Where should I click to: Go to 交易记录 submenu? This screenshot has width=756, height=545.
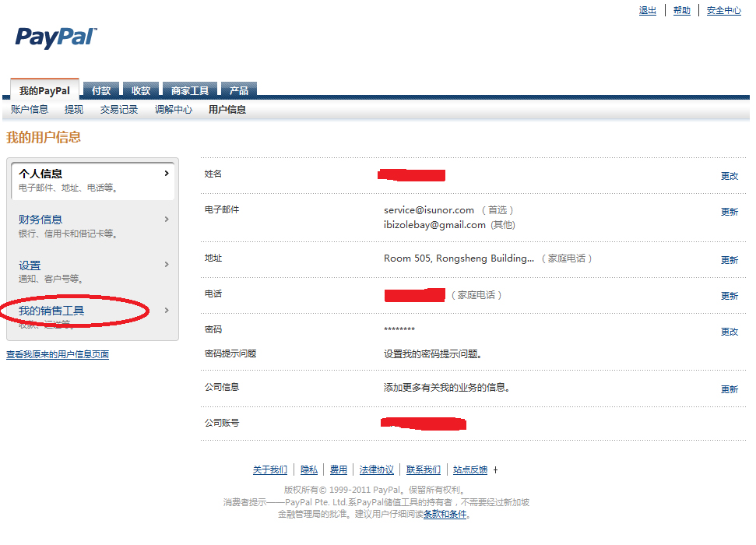[x=118, y=110]
